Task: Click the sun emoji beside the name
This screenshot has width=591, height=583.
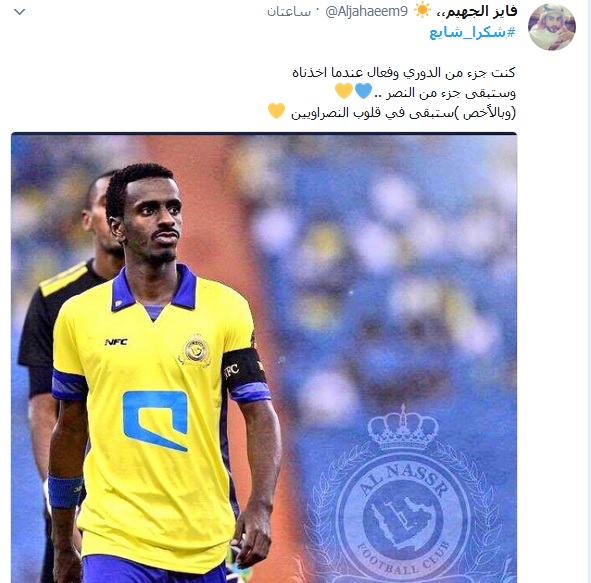Action: tap(422, 10)
